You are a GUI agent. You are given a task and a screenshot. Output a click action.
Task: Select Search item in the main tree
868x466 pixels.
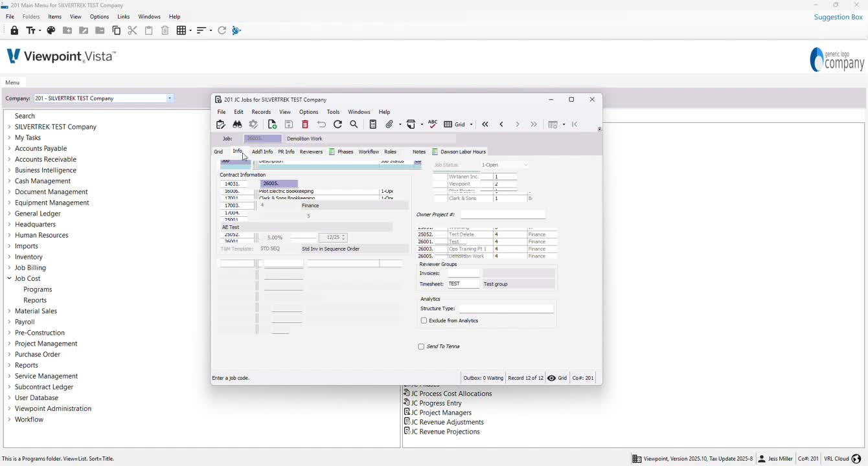pos(25,116)
